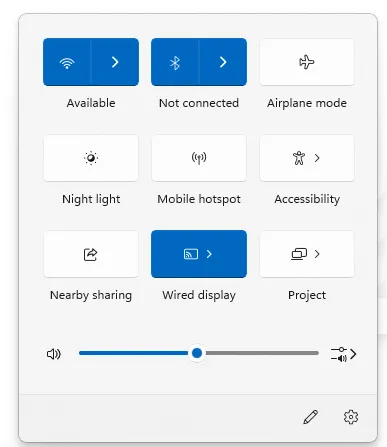
Task: Mute sound with the speaker icon
Action: [x=54, y=354]
